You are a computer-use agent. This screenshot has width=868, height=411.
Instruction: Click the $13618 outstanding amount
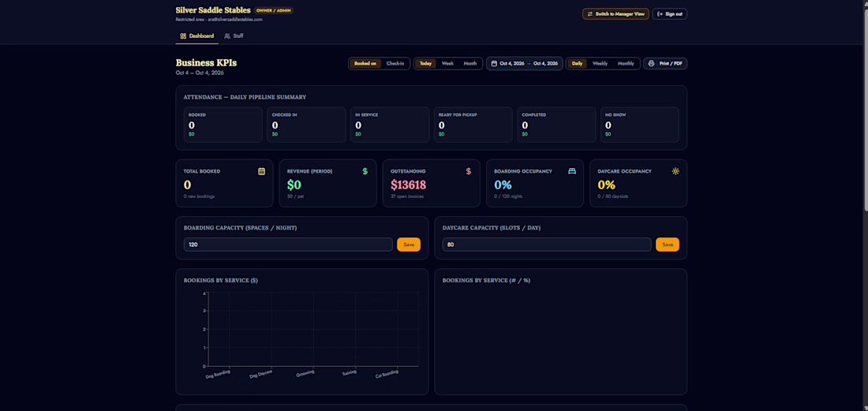click(x=408, y=185)
